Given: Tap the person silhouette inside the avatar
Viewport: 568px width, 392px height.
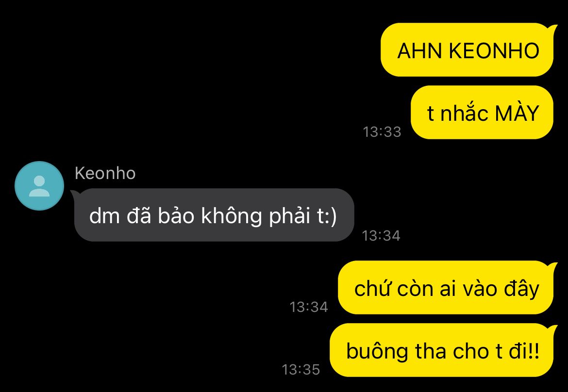Looking at the screenshot, I should click(x=39, y=186).
